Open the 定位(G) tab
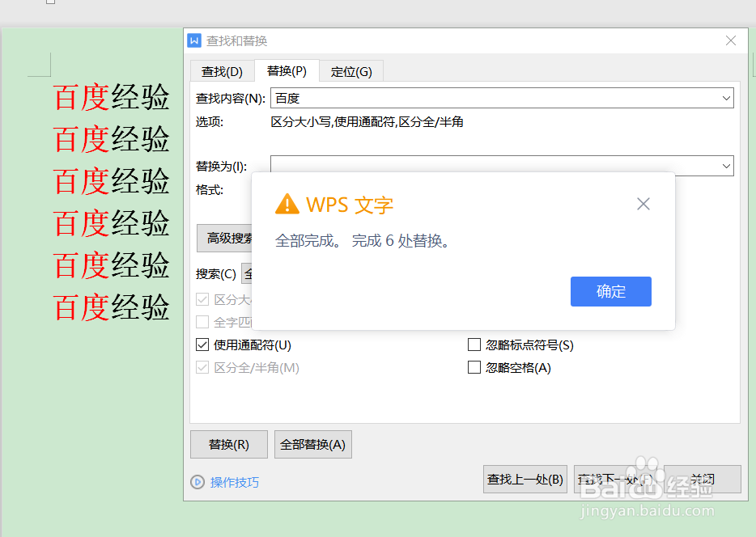Image resolution: width=756 pixels, height=537 pixels. pos(351,71)
